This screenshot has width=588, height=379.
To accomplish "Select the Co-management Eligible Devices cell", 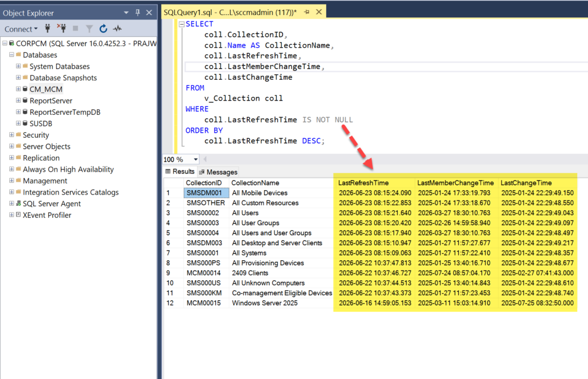I will pyautogui.click(x=281, y=293).
